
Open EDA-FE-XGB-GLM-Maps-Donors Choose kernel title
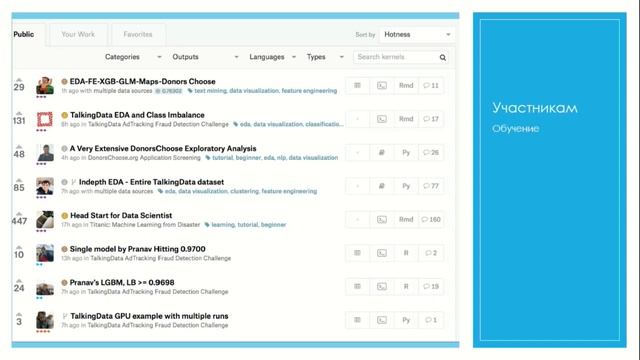click(142, 81)
